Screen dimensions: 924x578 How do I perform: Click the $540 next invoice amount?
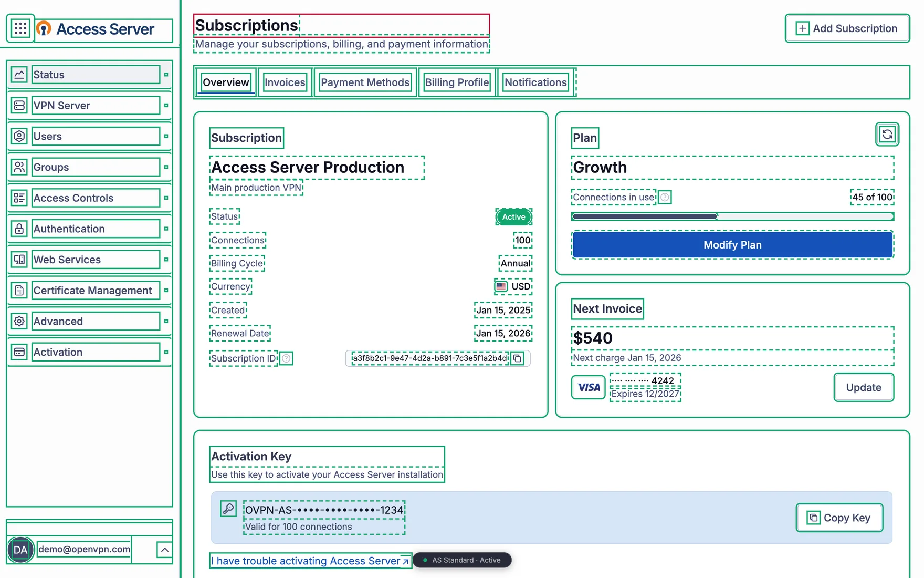pos(593,338)
